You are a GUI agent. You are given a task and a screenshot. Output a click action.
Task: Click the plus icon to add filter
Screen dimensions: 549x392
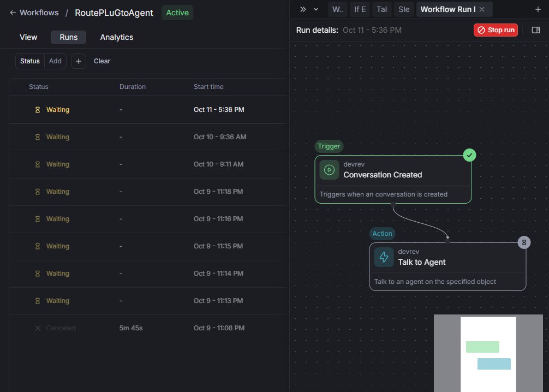pos(78,61)
